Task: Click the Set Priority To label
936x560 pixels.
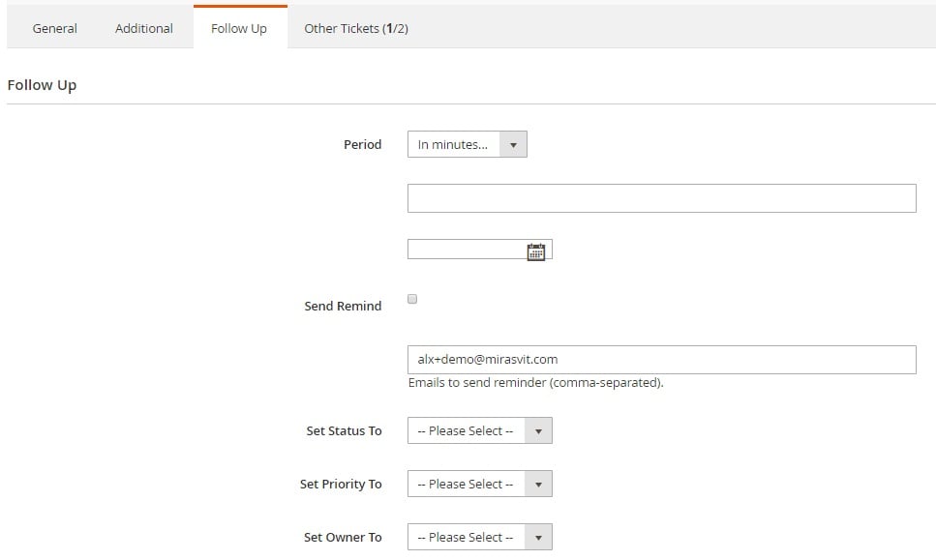Action: [341, 484]
